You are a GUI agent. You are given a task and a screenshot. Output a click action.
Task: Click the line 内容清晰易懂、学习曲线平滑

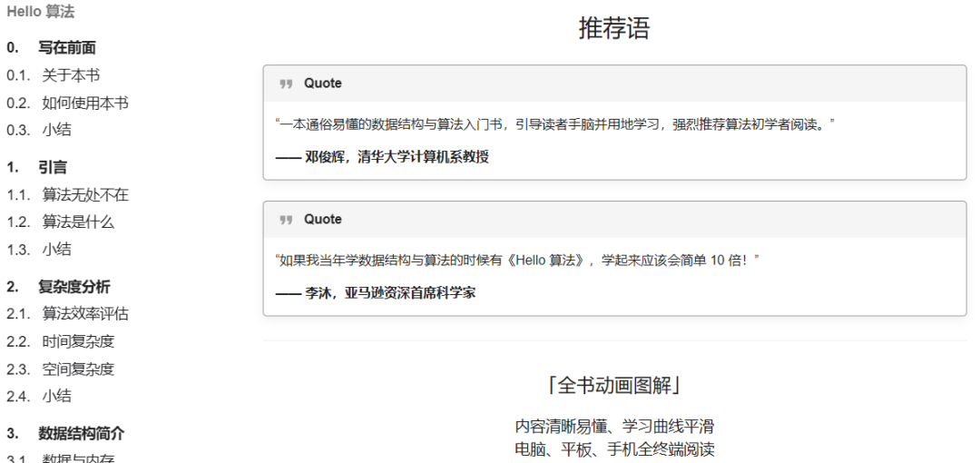(614, 427)
